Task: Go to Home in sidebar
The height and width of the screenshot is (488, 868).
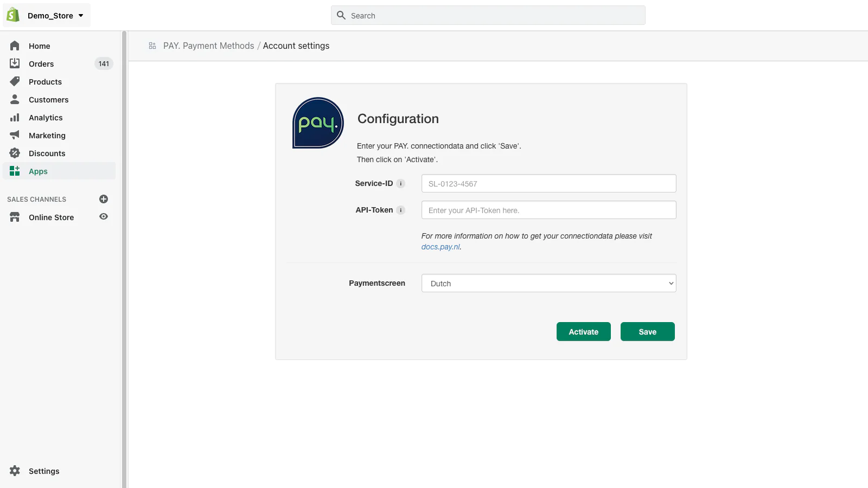Action: point(39,46)
